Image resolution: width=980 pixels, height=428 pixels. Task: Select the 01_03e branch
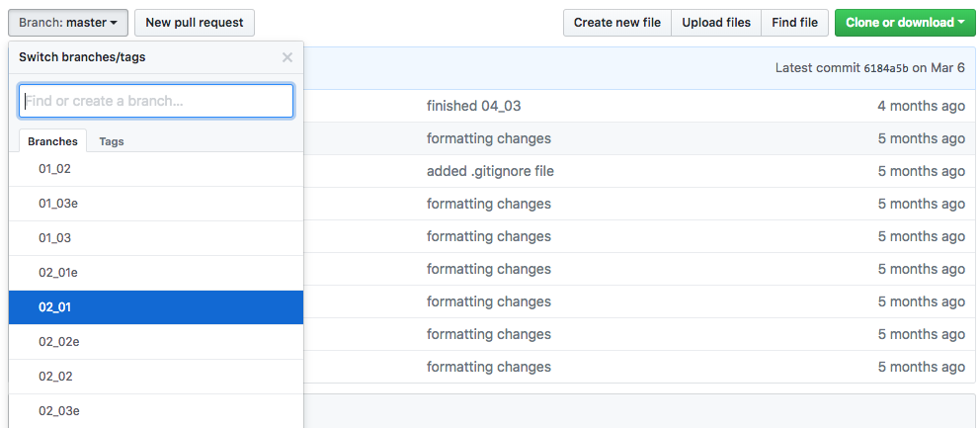click(x=59, y=204)
